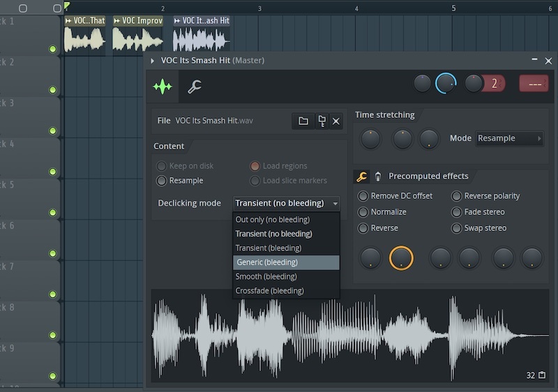Select Generic (bleeding) from the list
558x392 pixels.
tap(286, 262)
